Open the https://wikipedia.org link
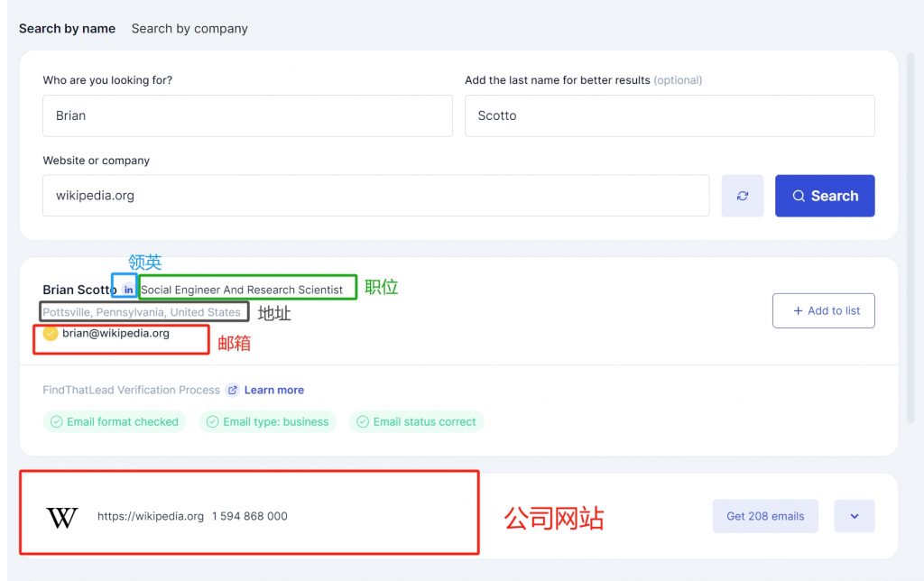924x581 pixels. tap(151, 516)
